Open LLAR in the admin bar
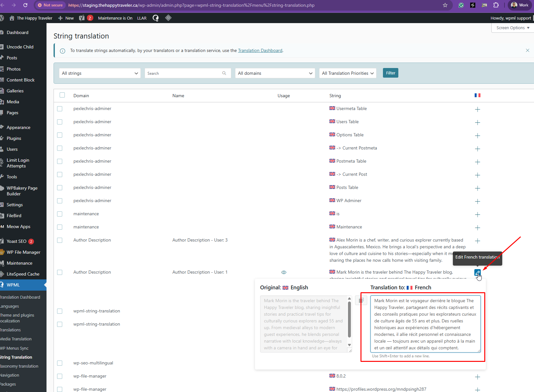The height and width of the screenshot is (392, 534). click(142, 18)
